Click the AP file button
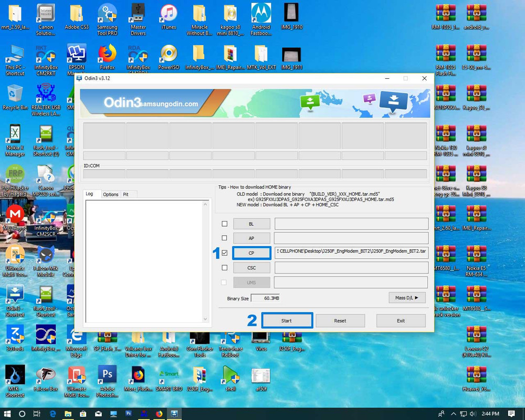 (251, 238)
